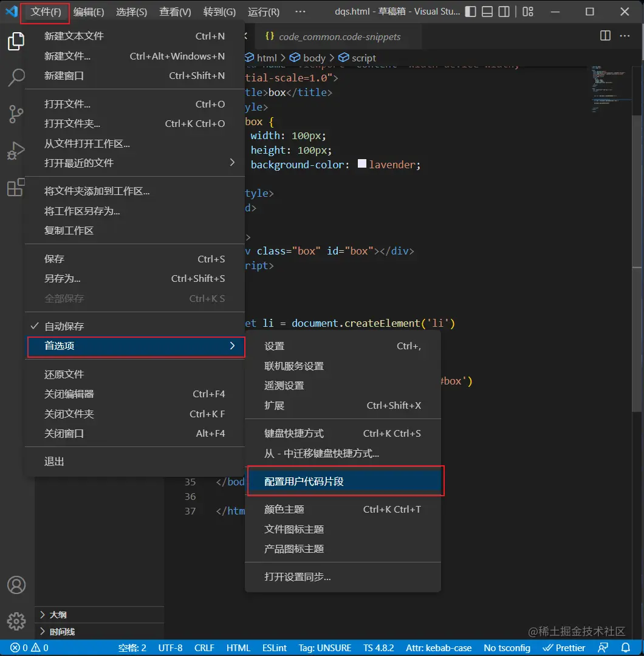Open the Explorer icon in the activity bar
644x656 pixels.
click(x=16, y=40)
